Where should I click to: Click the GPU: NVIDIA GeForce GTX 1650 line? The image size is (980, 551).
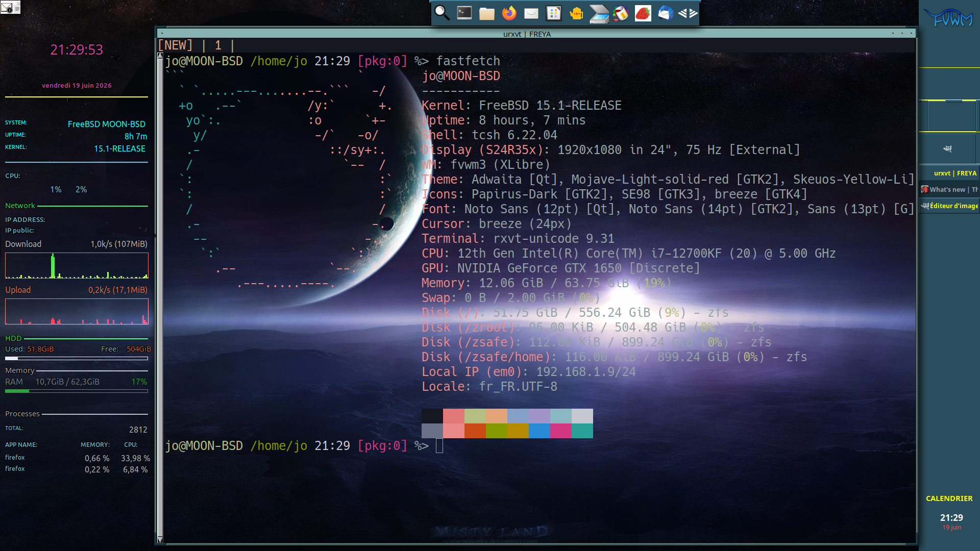tap(561, 268)
